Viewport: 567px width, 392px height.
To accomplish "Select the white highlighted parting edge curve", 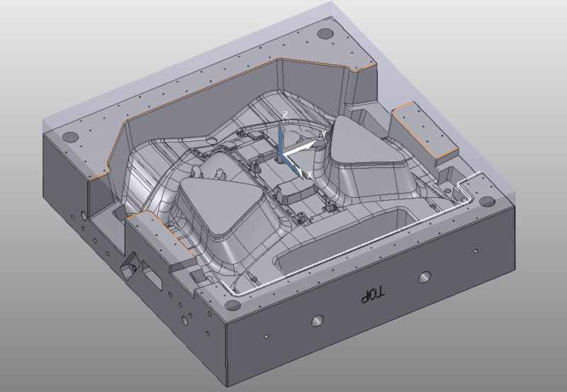I will 357,250.
